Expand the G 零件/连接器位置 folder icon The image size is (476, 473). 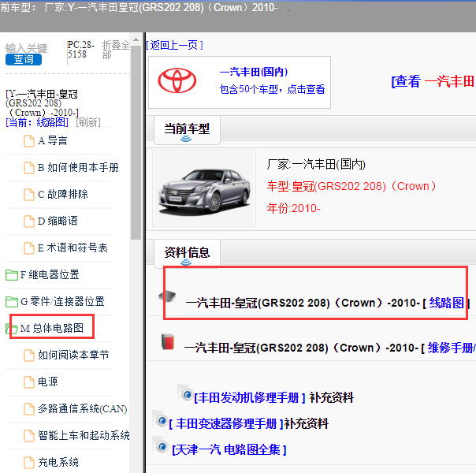12,301
